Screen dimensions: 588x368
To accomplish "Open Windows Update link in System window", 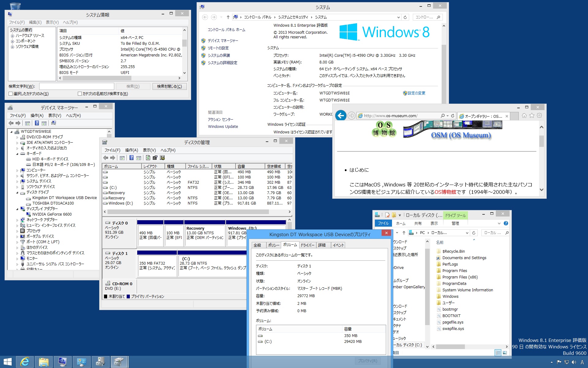I will (x=223, y=126).
